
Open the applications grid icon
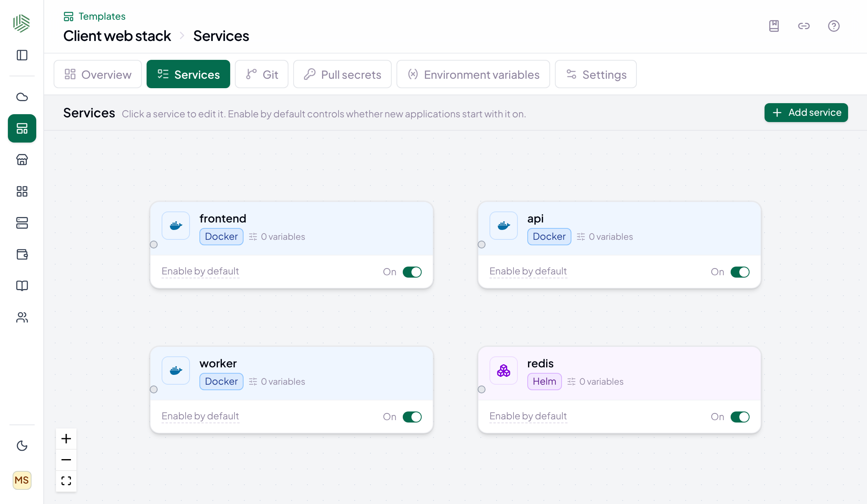[22, 191]
